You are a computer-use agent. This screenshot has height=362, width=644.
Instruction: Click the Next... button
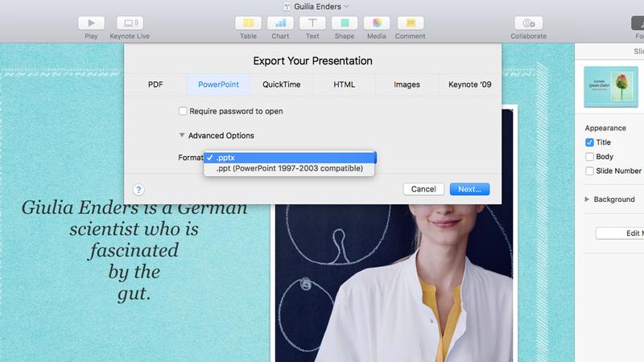pyautogui.click(x=469, y=189)
